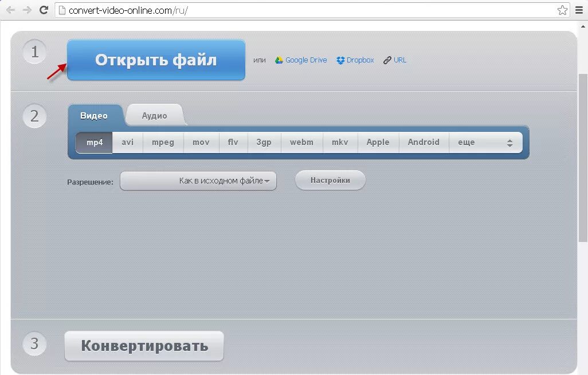Image resolution: width=588 pixels, height=375 pixels.
Task: Reload the current page
Action: (x=44, y=10)
